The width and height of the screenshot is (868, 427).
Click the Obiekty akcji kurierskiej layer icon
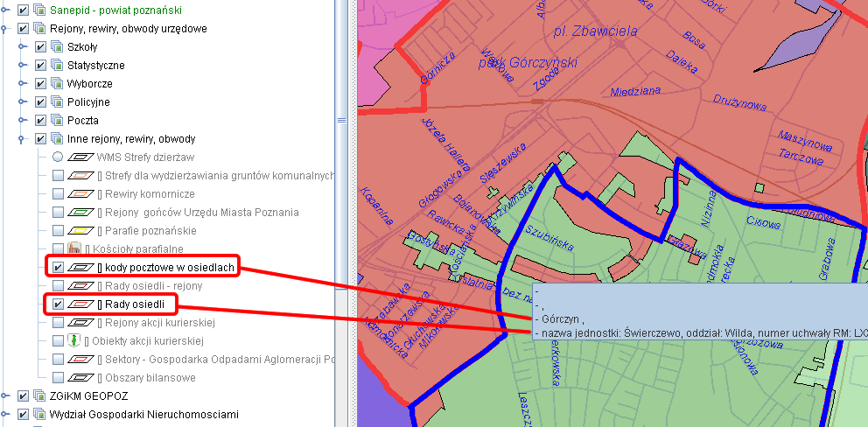(75, 341)
